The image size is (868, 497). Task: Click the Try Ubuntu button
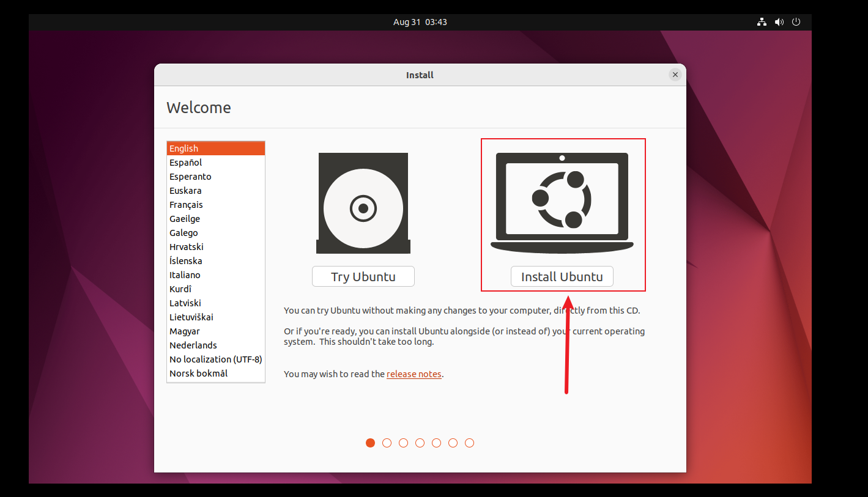tap(363, 276)
